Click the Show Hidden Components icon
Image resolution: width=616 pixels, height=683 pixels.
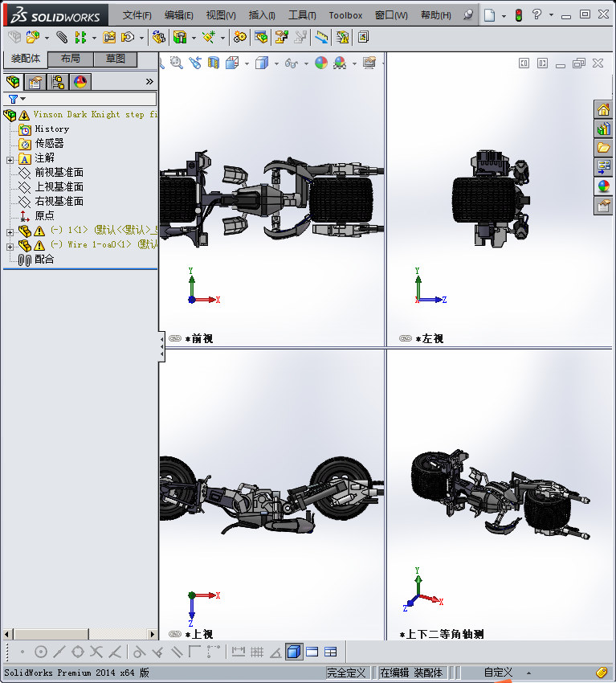pyautogui.click(x=159, y=38)
